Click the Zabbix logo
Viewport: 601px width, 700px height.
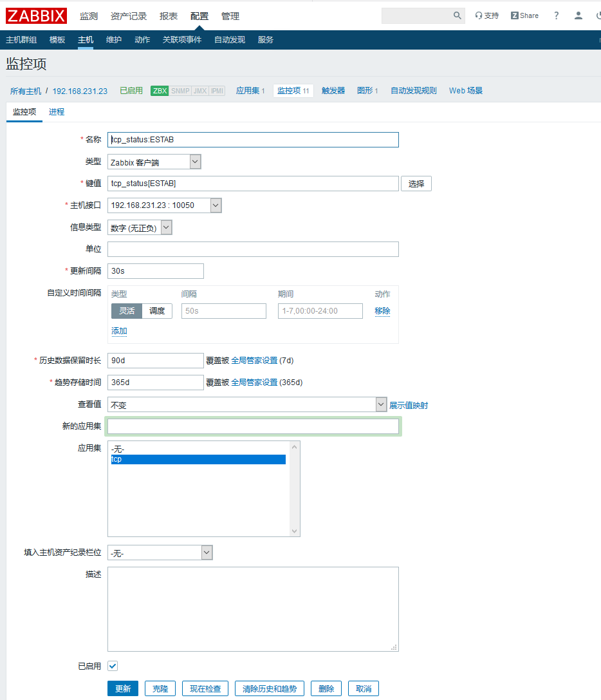pyautogui.click(x=36, y=15)
